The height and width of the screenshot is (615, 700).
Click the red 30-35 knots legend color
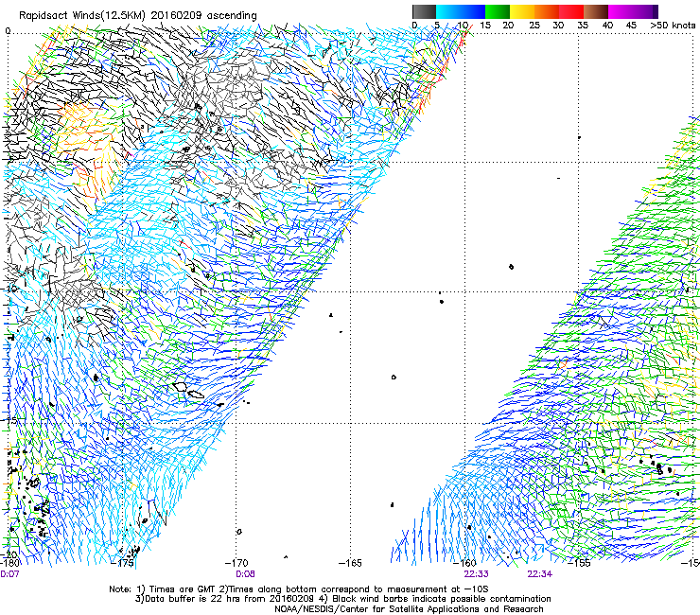point(571,11)
